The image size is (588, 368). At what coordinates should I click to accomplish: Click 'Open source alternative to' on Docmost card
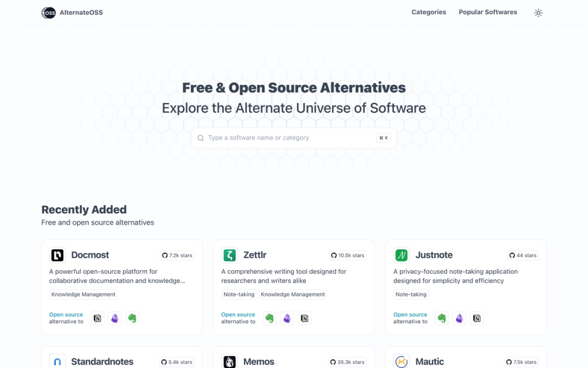pos(66,318)
